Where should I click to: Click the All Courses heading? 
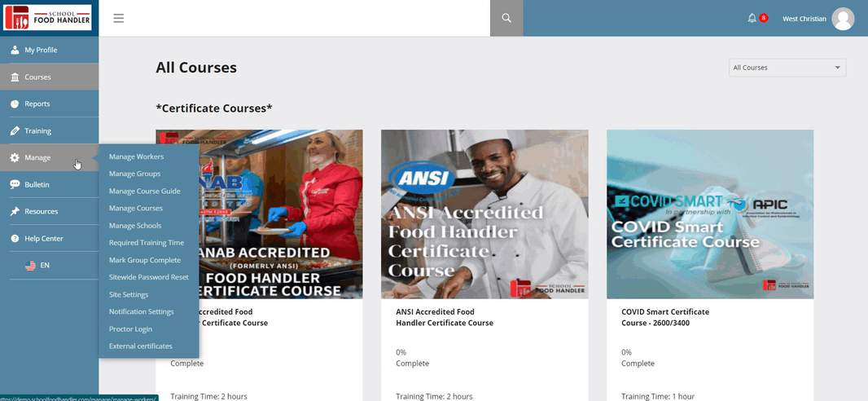coord(196,68)
